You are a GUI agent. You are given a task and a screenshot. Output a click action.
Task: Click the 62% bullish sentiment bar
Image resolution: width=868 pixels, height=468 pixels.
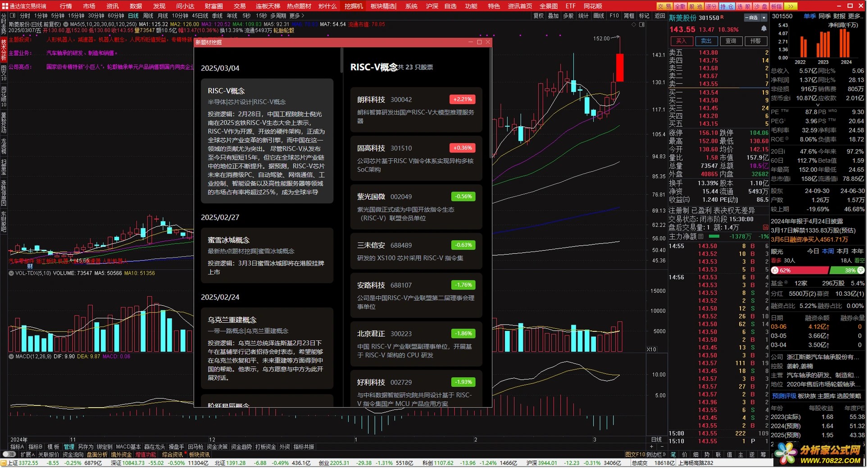pos(800,271)
